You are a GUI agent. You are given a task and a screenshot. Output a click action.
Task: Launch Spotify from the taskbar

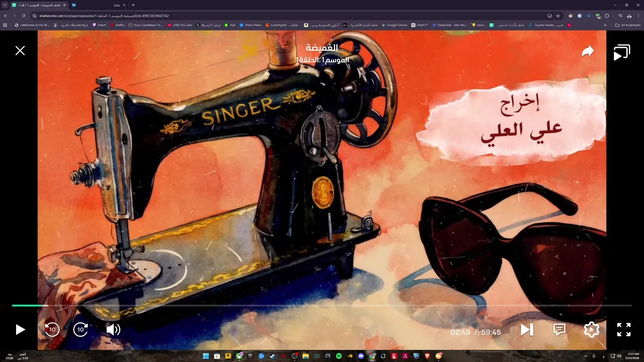339,356
